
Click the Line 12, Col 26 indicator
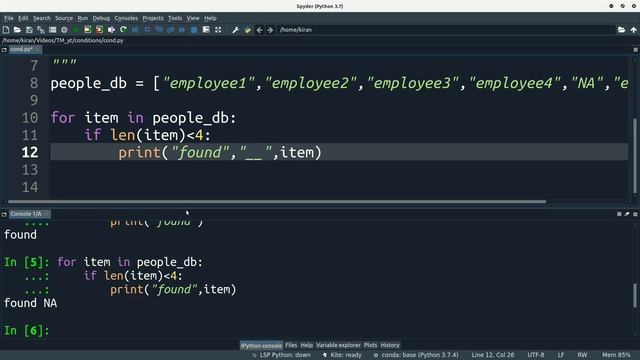[x=493, y=355]
